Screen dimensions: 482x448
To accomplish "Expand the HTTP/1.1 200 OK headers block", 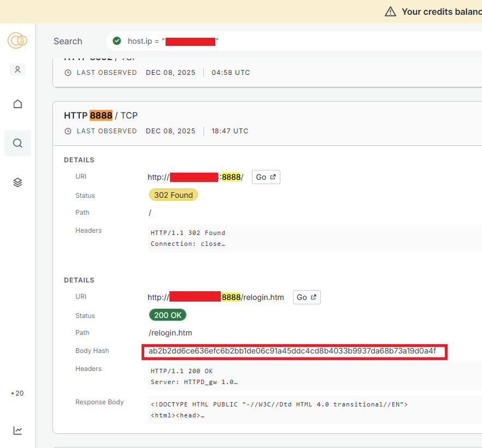I will point(193,376).
